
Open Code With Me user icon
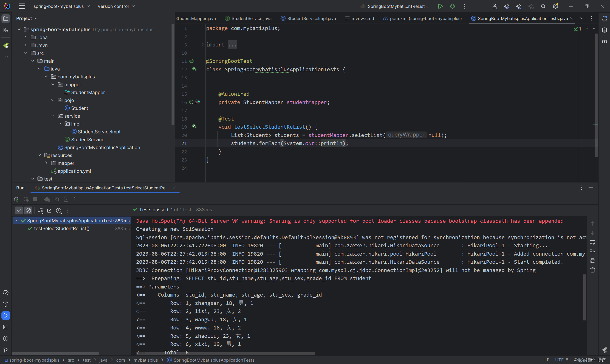pos(495,6)
